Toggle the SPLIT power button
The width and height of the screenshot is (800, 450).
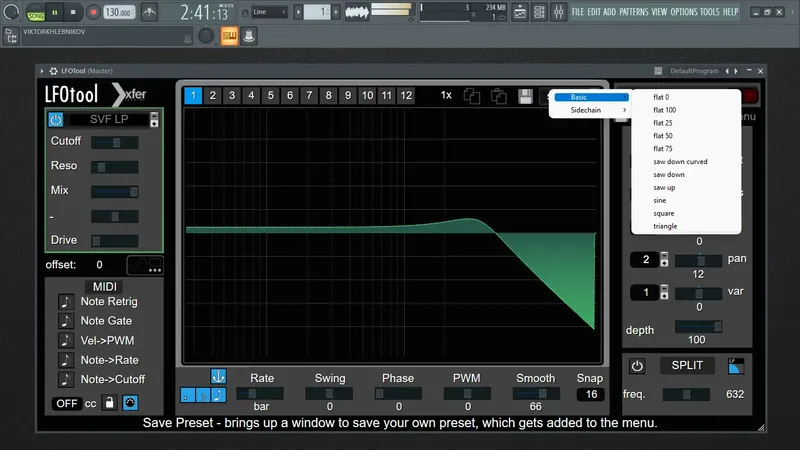pos(637,366)
